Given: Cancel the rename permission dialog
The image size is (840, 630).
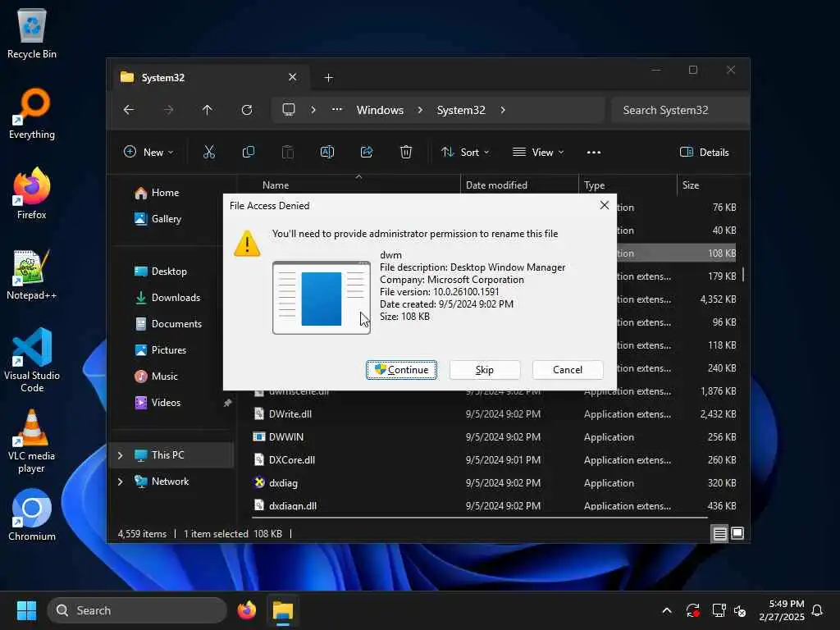Looking at the screenshot, I should click(x=568, y=370).
